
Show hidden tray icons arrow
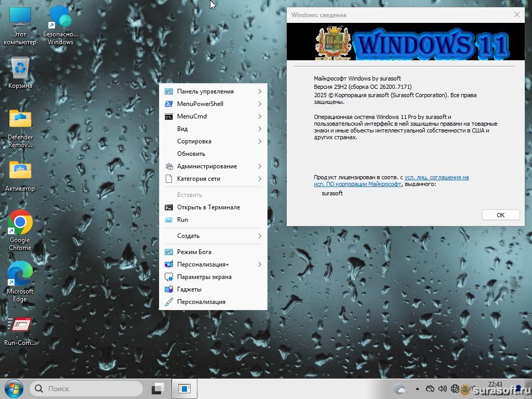point(417,389)
